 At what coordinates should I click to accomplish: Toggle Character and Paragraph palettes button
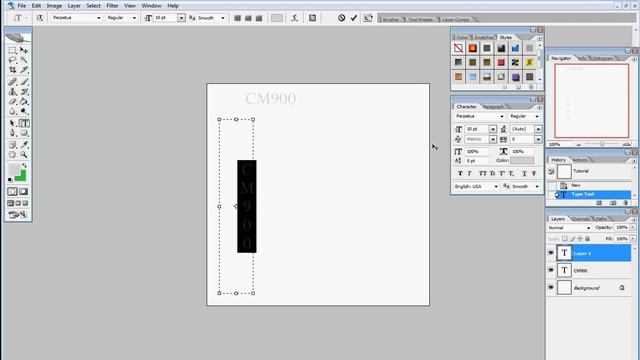pos(312,18)
